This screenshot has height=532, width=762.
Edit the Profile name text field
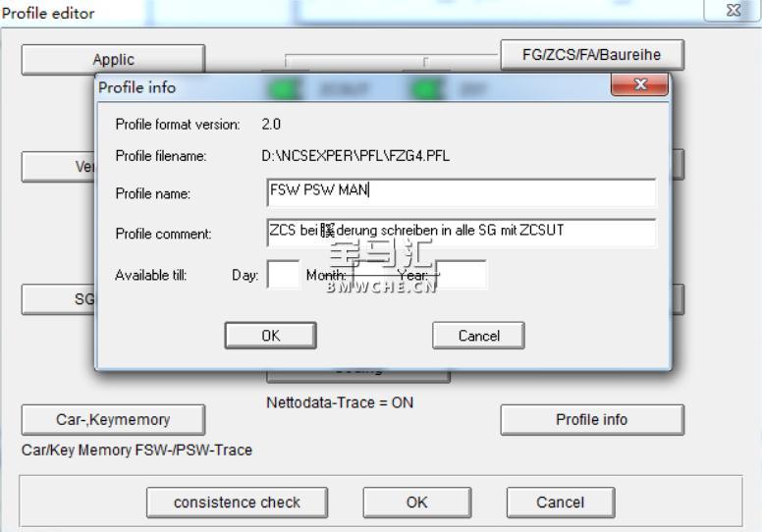[x=462, y=191]
